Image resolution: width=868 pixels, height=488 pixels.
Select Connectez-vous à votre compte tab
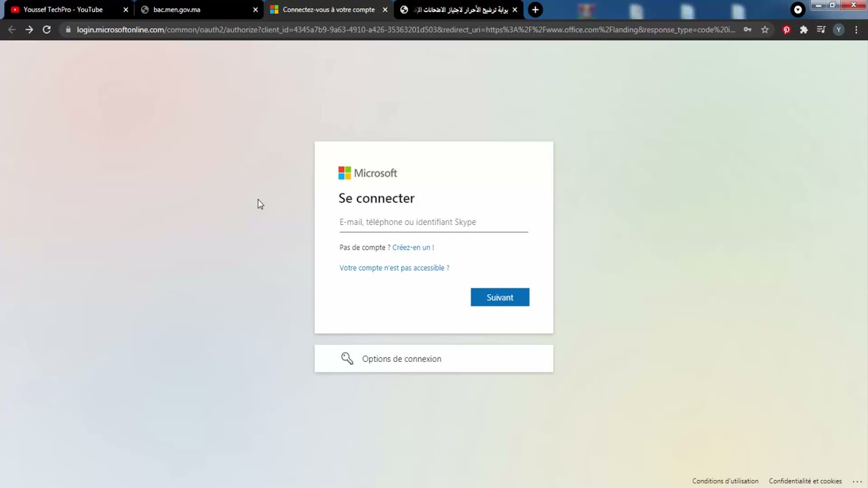(328, 9)
